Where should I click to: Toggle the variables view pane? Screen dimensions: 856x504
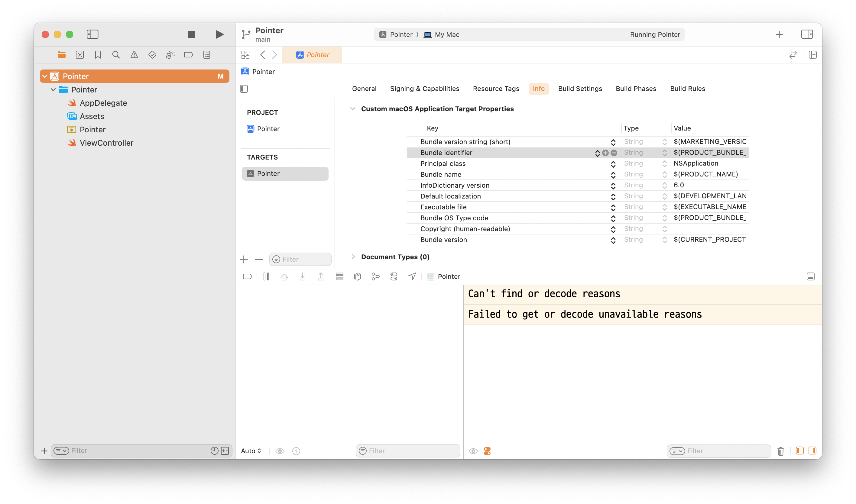click(799, 451)
